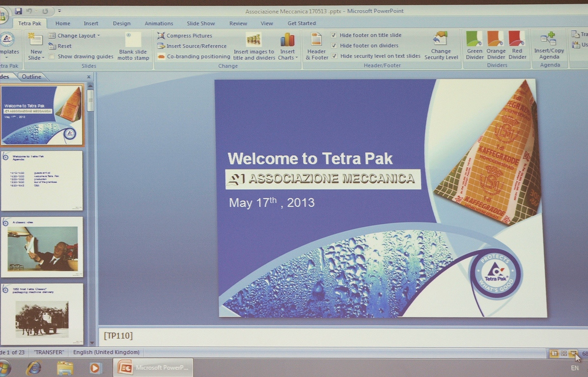
Task: Click the EN language indicator in system tray
Action: click(575, 368)
